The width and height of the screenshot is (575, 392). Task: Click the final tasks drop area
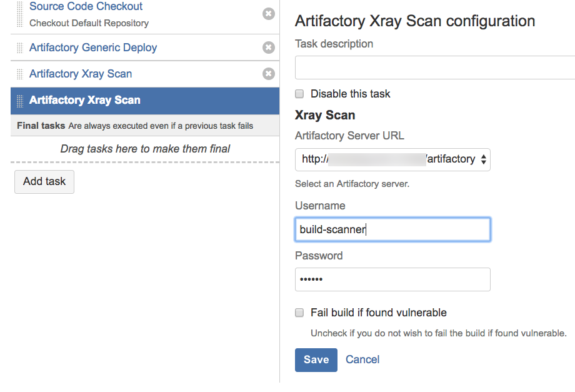tap(145, 149)
